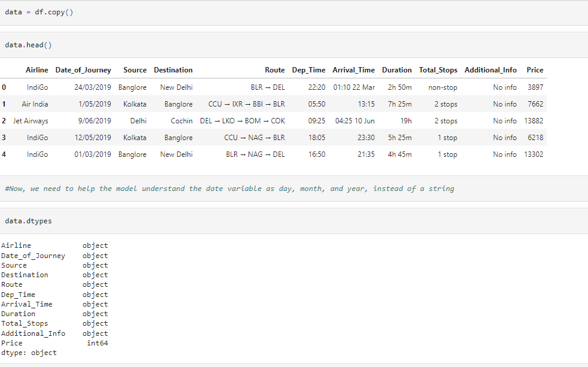
Task: Click the Date_of_Journey column header
Action: [x=83, y=69]
